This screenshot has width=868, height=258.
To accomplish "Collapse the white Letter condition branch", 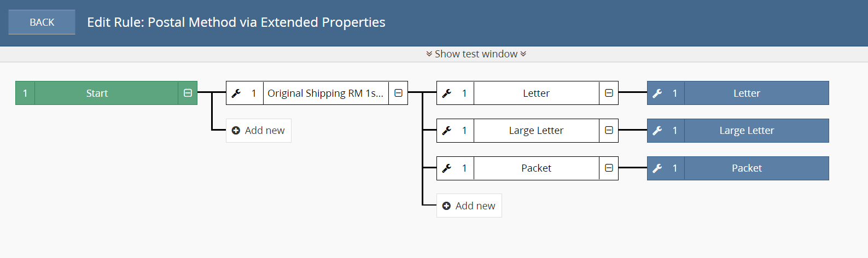I will (609, 93).
